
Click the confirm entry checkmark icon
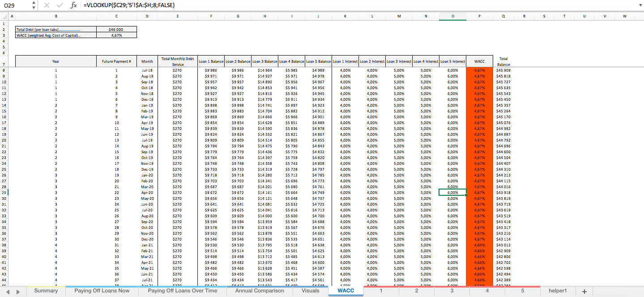click(x=60, y=5)
